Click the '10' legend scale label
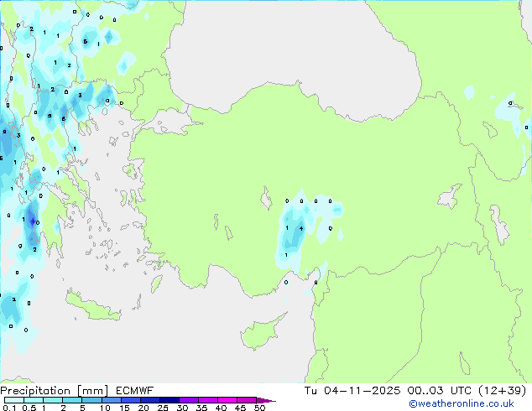Viewport: 532px width, 411px height. tap(105, 408)
